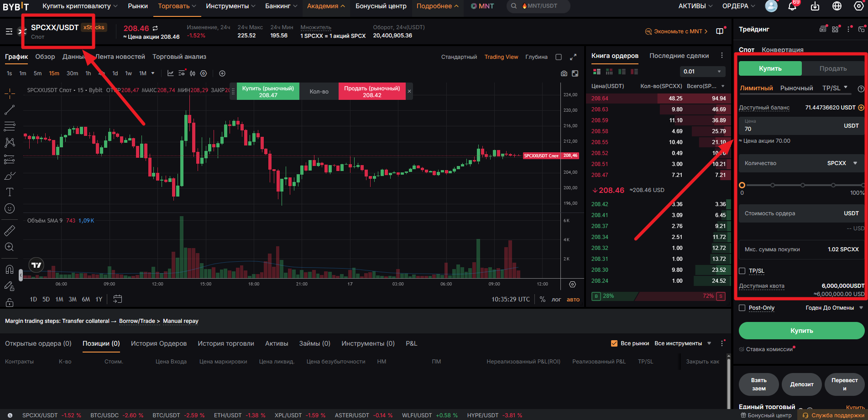Click the Цена input field with 70
The image size is (868, 420).
[801, 125]
